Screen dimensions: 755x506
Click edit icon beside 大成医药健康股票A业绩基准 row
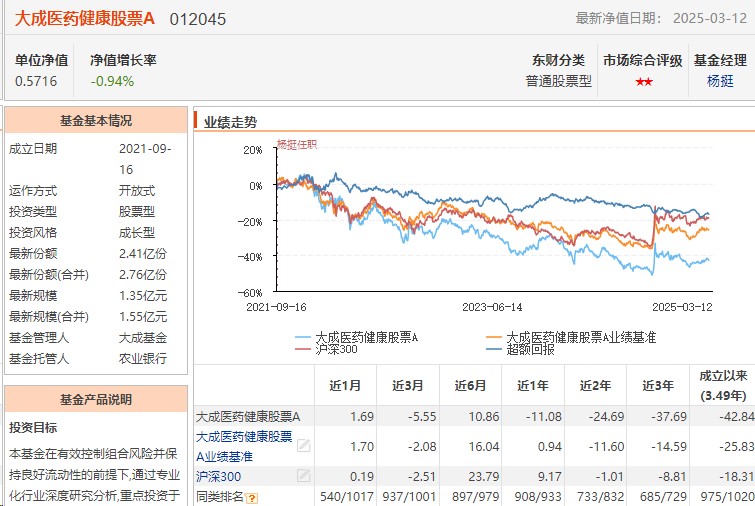coord(303,446)
